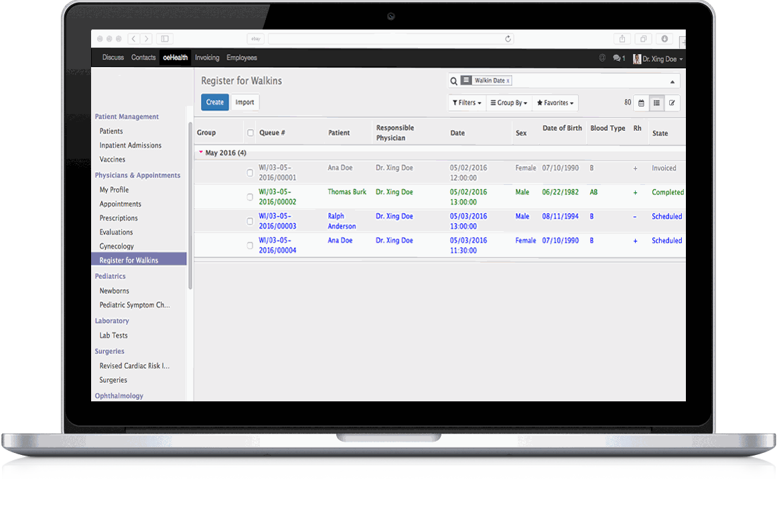The image size is (777, 532).
Task: Click the sidebar vertical scrollbar
Action: 190,206
